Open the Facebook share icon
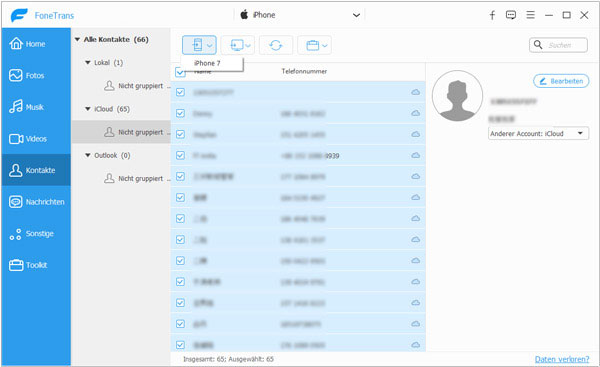600x367 pixels. point(492,15)
